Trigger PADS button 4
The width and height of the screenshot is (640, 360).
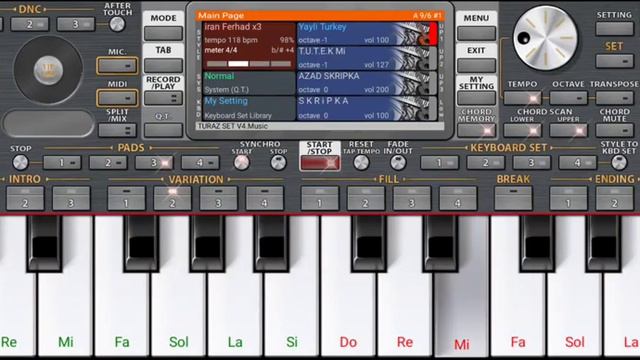200,162
